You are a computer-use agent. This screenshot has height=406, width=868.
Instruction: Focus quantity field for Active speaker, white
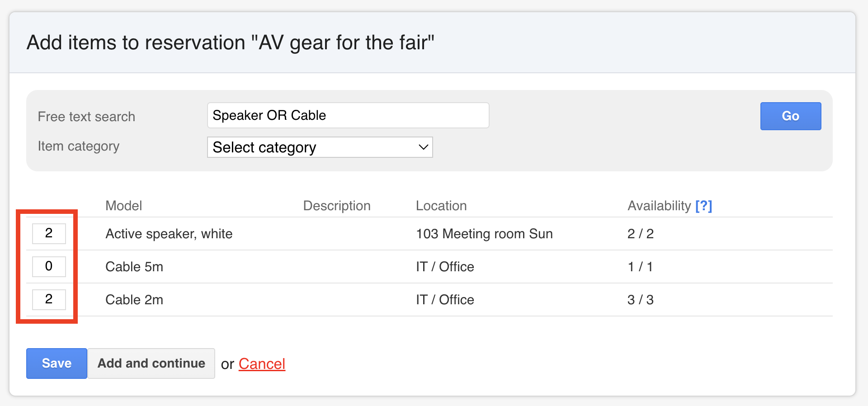click(x=49, y=233)
